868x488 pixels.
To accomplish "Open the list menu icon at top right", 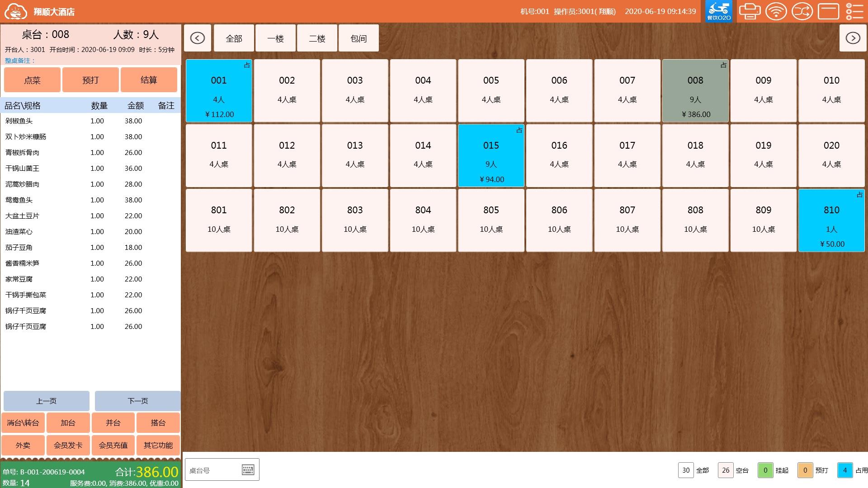I will [854, 11].
